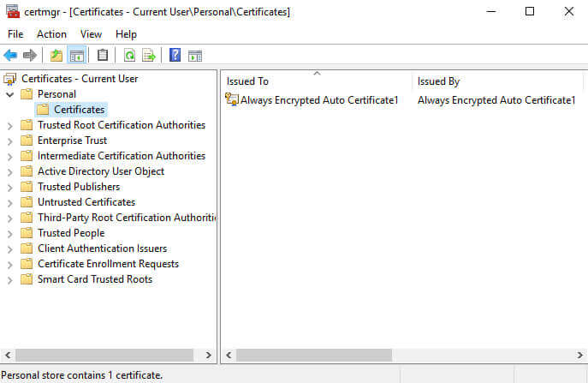Open Help with question mark icon
The width and height of the screenshot is (588, 383).
[175, 55]
